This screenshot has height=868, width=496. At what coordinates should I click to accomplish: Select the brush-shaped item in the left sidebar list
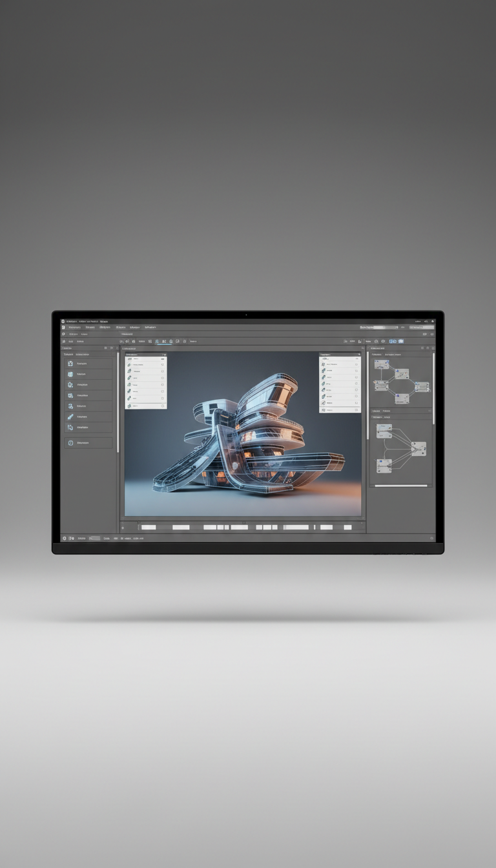[89, 417]
